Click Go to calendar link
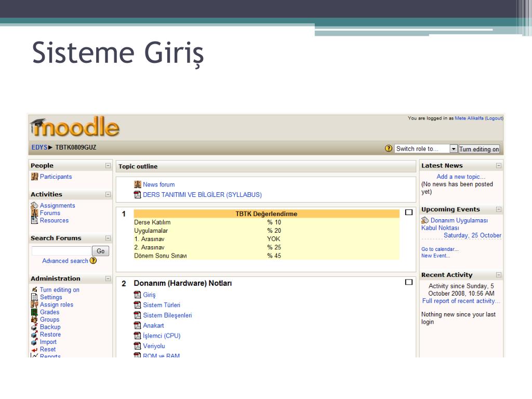 [440, 249]
